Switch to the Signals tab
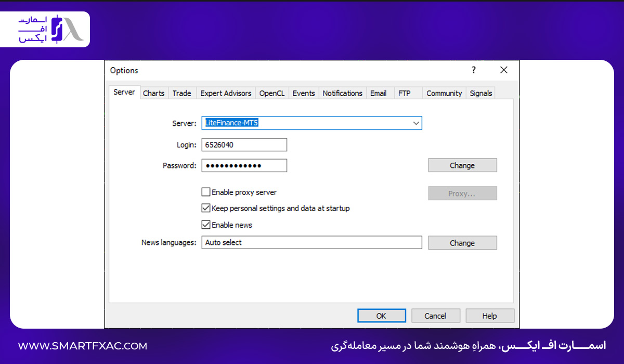 (481, 93)
